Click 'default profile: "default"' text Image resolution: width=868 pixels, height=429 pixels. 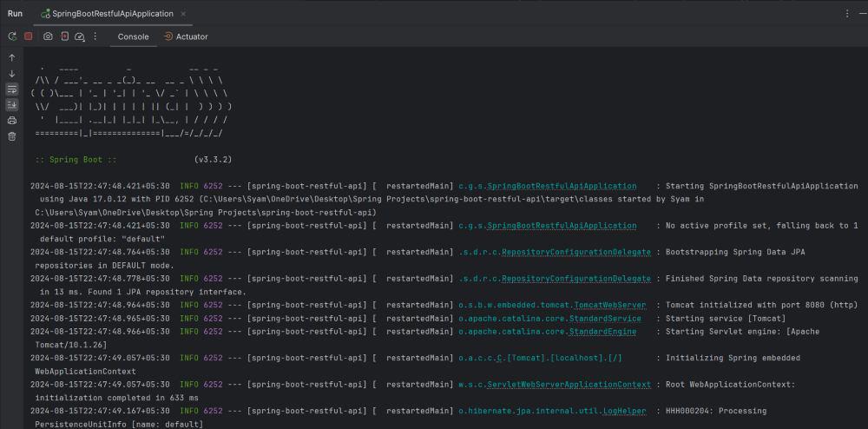point(102,239)
